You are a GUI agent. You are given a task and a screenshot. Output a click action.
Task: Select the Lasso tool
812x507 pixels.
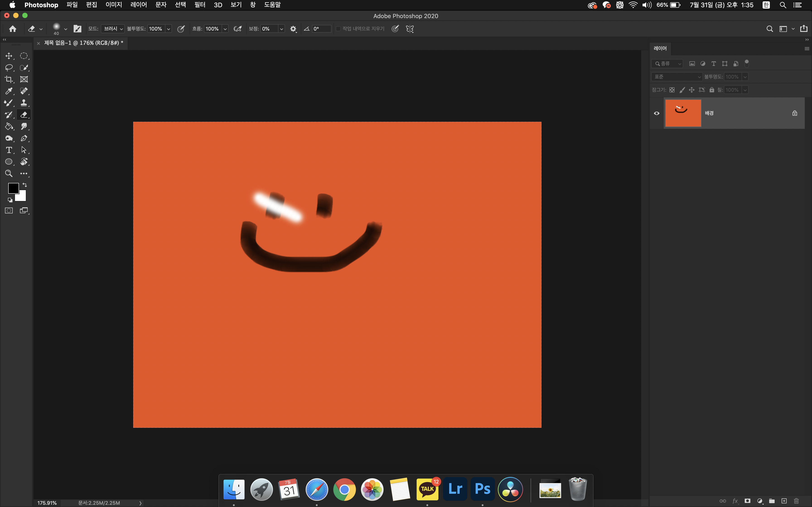pyautogui.click(x=9, y=67)
